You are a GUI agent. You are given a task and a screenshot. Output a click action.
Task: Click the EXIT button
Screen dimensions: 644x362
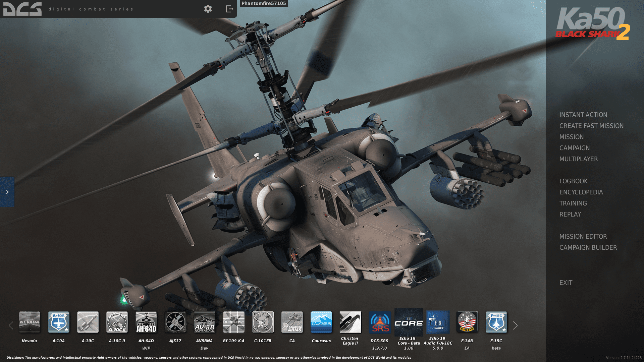point(566,283)
